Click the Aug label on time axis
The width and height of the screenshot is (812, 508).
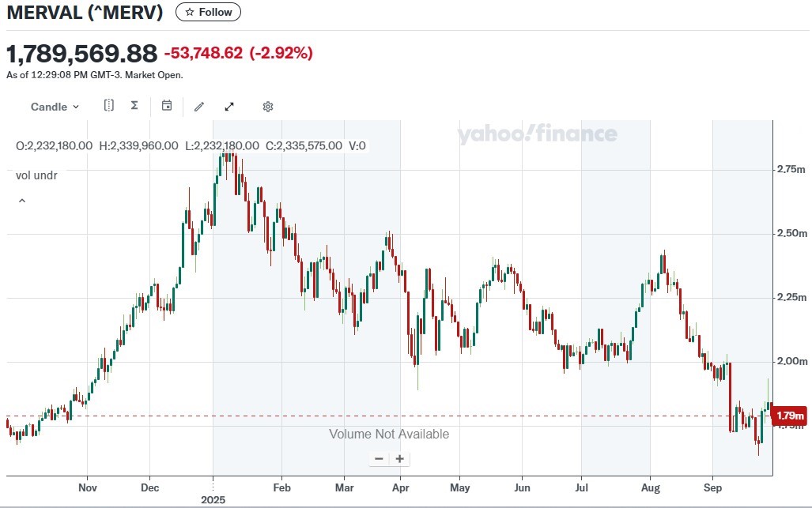650,487
